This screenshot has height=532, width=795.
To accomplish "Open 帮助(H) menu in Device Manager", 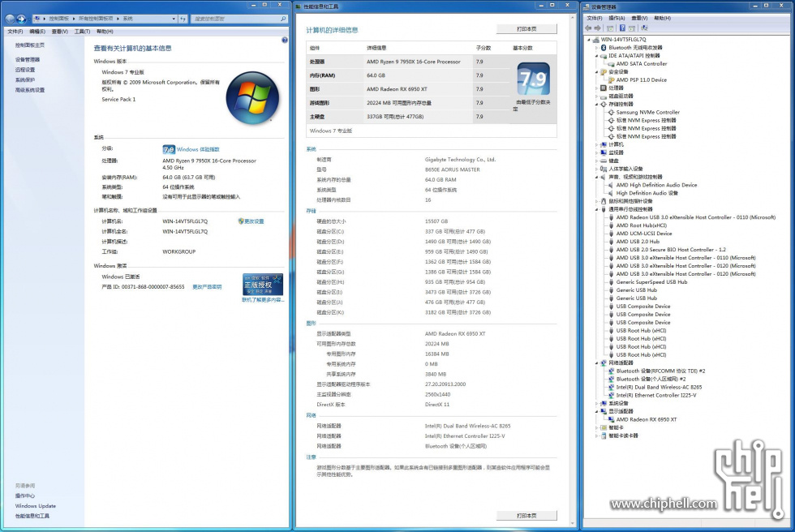I will pos(662,18).
